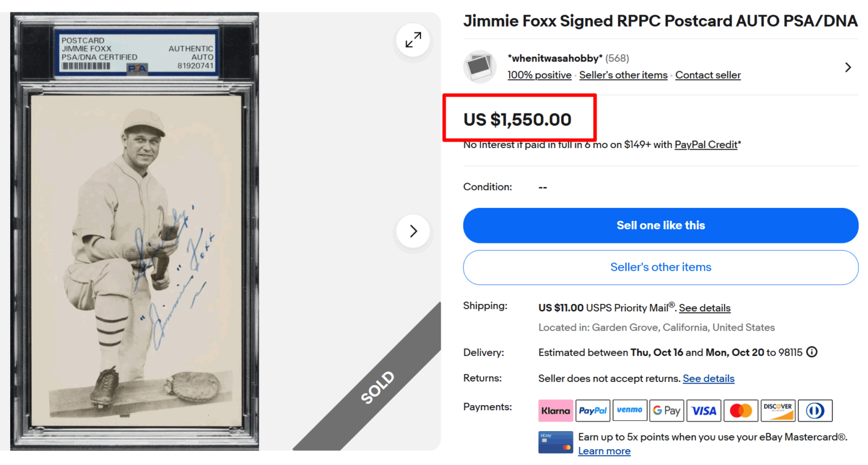Select the PayPal payment icon
The image size is (868, 465).
593,411
